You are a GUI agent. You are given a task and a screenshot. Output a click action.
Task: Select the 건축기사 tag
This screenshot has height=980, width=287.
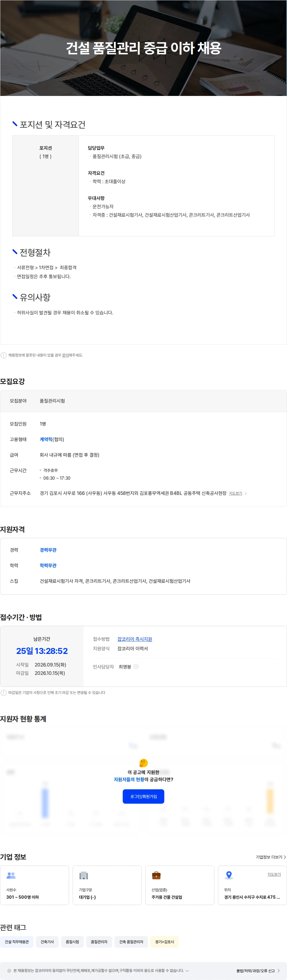point(47,941)
